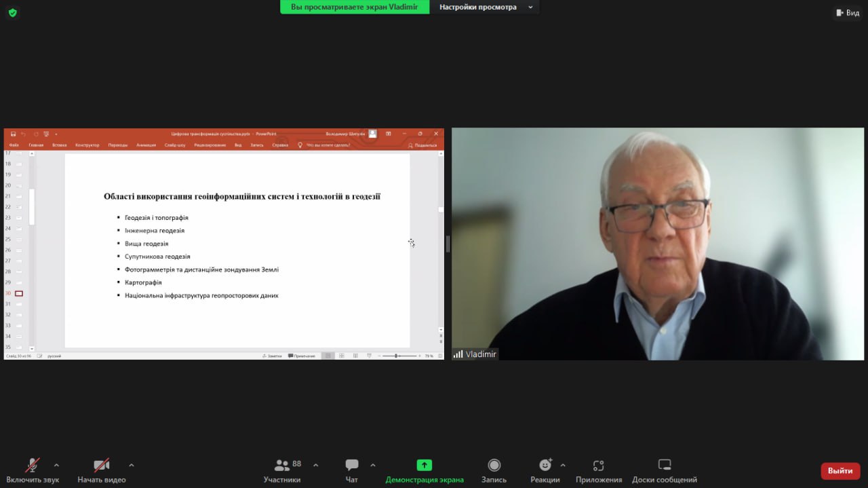
Task: Start Slide Show from status bar icon
Action: point(369,356)
